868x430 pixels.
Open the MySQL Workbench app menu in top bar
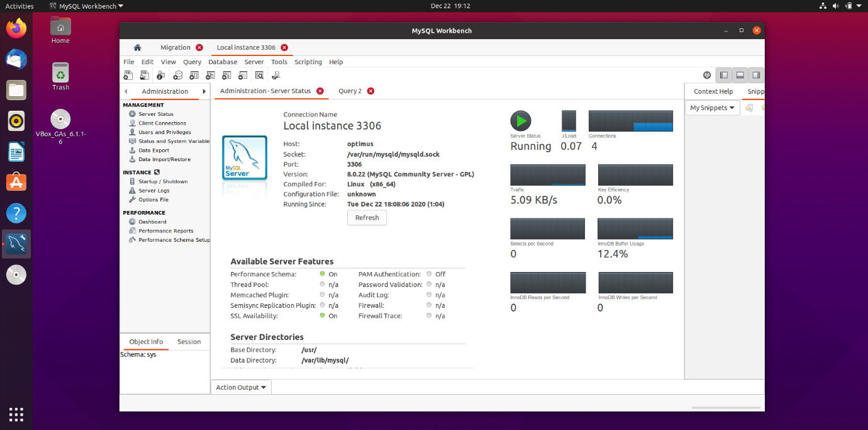86,6
